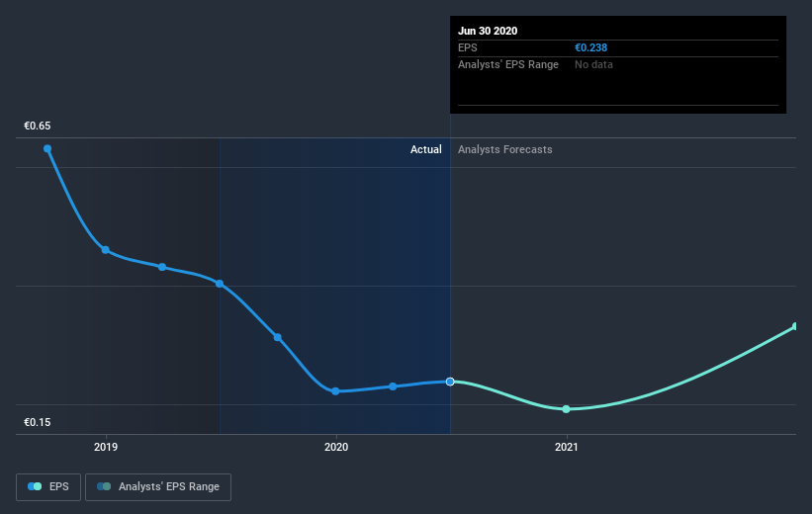The height and width of the screenshot is (514, 812).
Task: Toggle the EPS legend series
Action: 48,486
